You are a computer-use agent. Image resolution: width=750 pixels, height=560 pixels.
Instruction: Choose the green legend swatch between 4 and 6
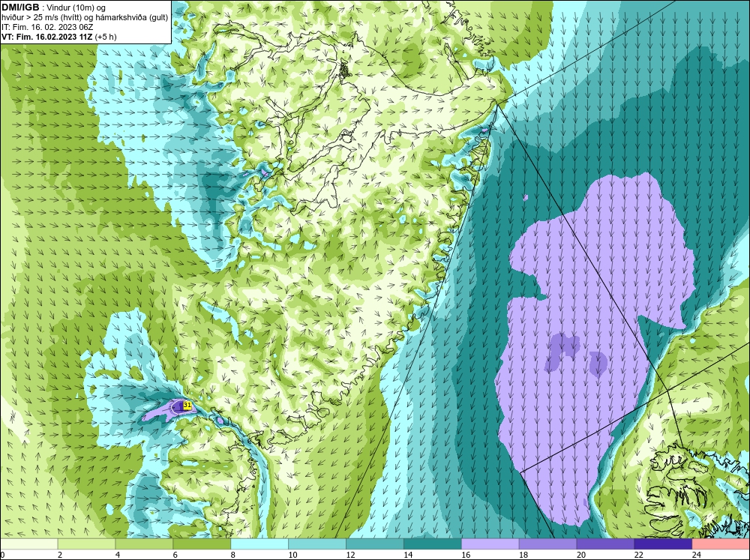point(144,544)
